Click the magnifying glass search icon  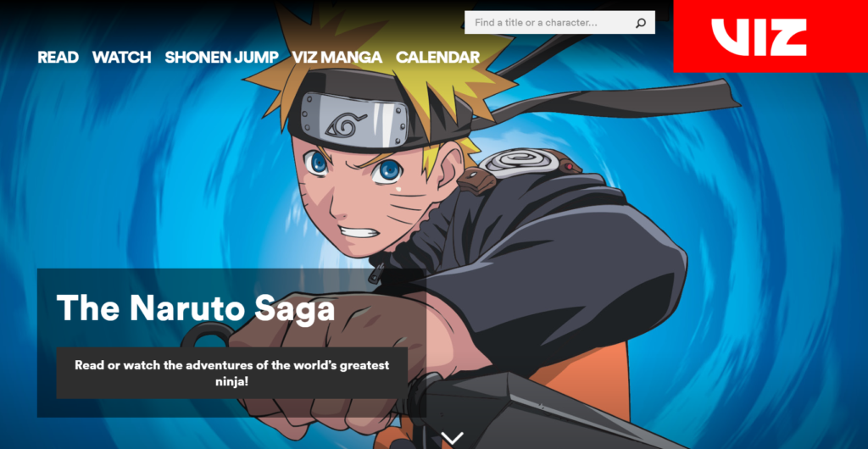(641, 23)
